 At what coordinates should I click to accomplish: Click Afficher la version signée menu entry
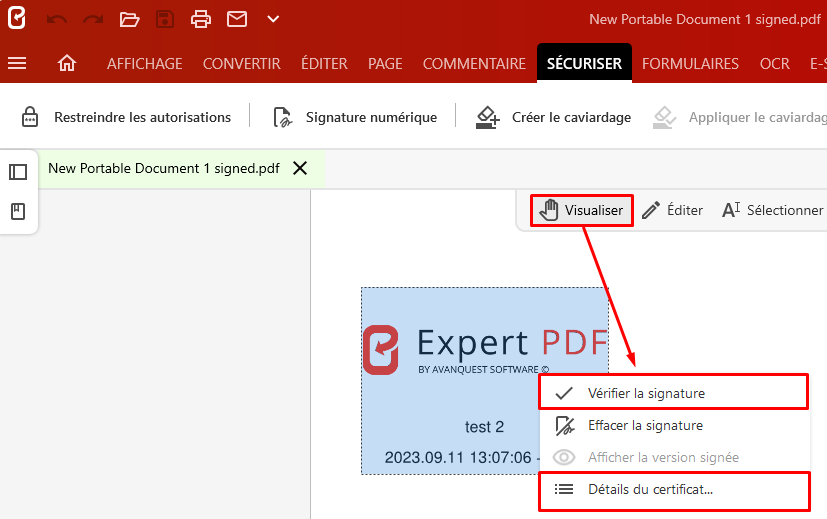(675, 457)
